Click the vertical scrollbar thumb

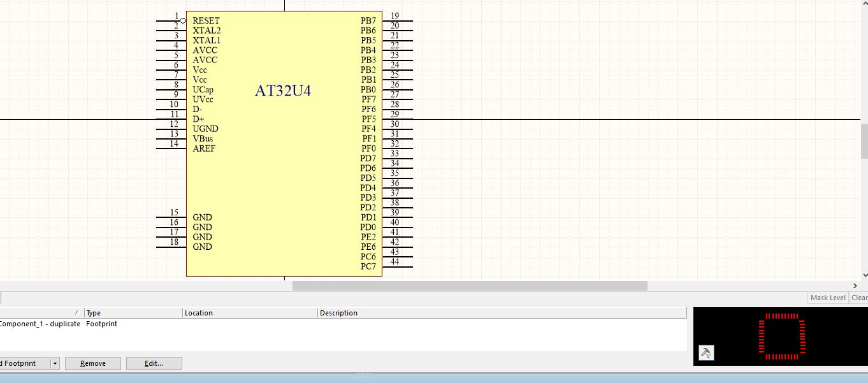[x=864, y=141]
